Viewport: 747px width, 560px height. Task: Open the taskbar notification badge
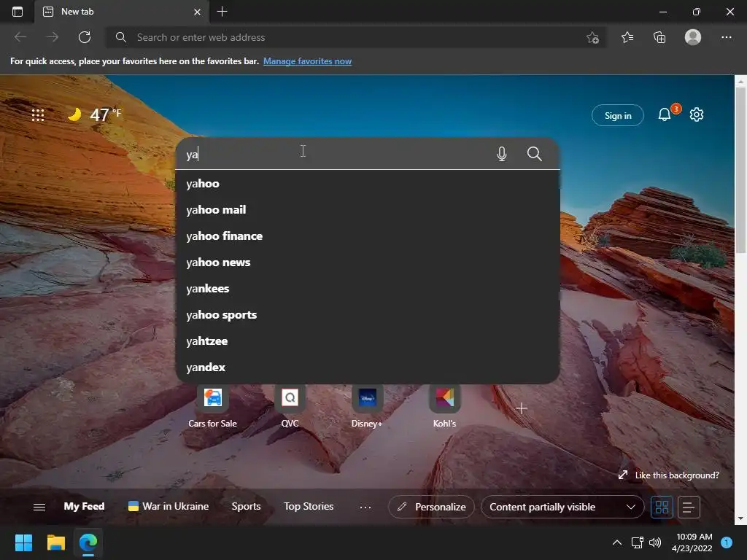(x=727, y=542)
